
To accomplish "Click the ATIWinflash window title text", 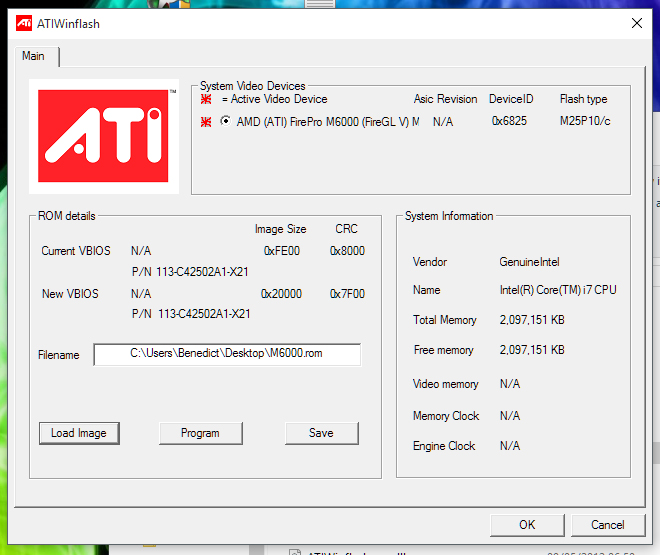I will coord(68,24).
